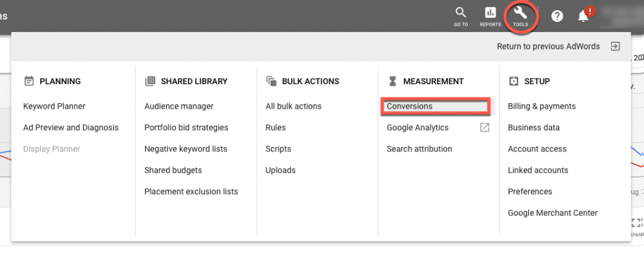Open the Help question mark icon
The image size is (644, 259).
(x=557, y=16)
